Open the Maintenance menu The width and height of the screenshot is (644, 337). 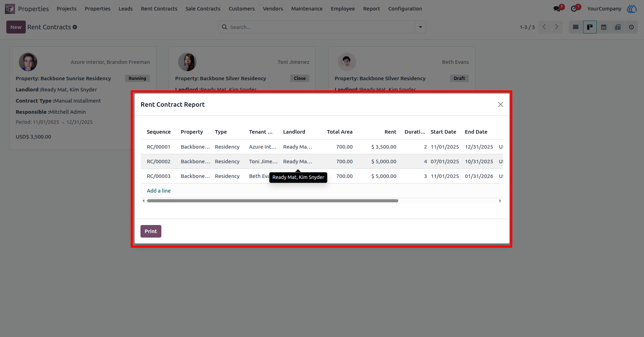click(x=307, y=9)
